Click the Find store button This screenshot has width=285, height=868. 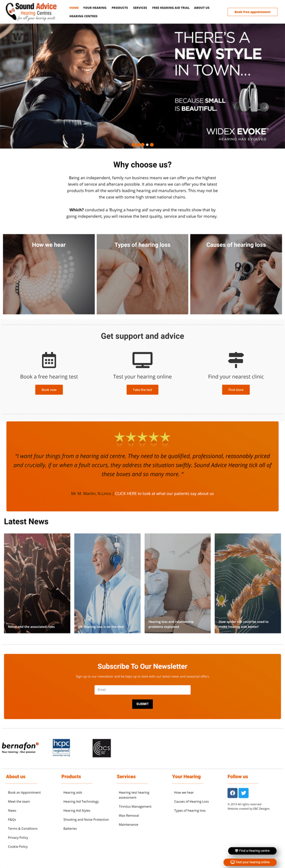236,390
